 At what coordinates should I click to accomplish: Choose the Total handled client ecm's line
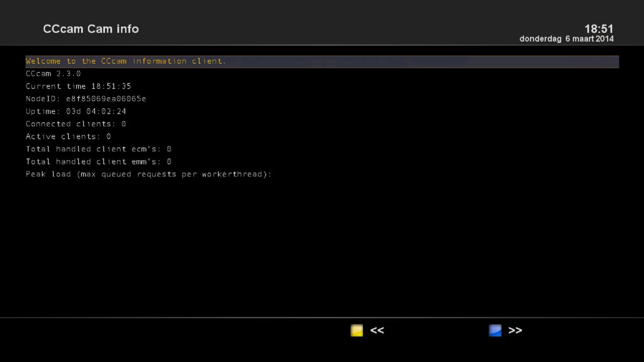click(x=99, y=149)
